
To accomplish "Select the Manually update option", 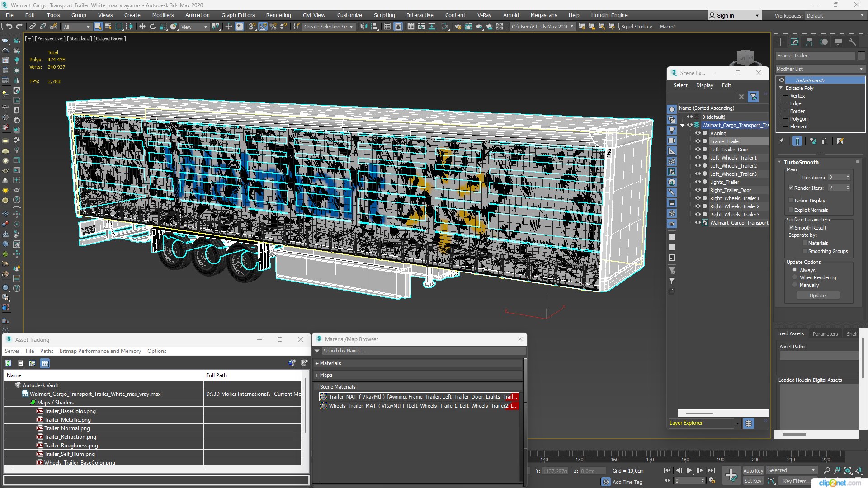I will [x=795, y=285].
